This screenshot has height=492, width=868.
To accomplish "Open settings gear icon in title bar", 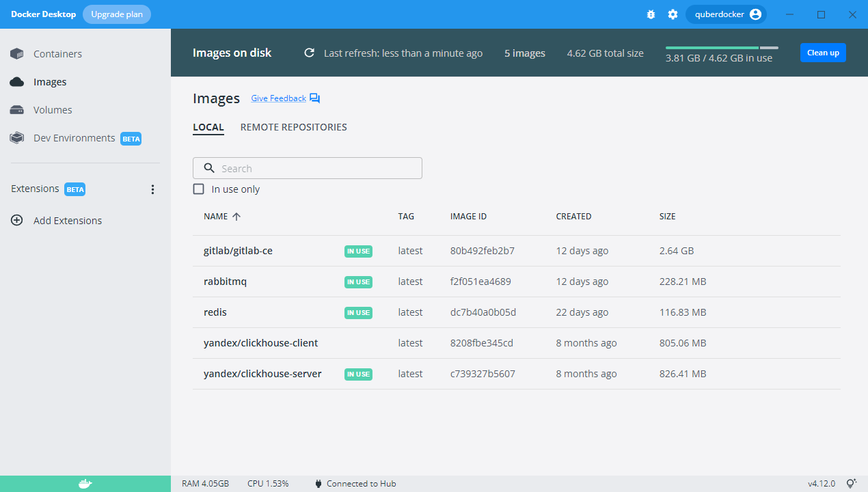I will pyautogui.click(x=673, y=14).
